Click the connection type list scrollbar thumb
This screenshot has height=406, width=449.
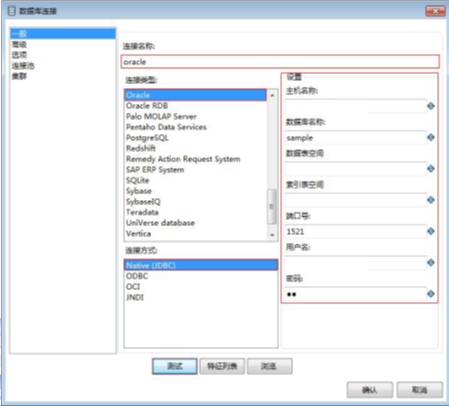click(272, 207)
